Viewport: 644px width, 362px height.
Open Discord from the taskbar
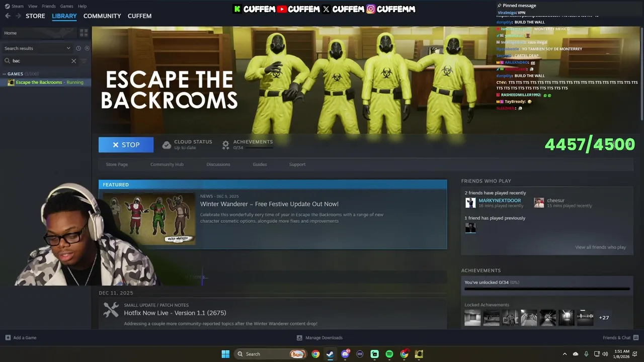point(345,354)
